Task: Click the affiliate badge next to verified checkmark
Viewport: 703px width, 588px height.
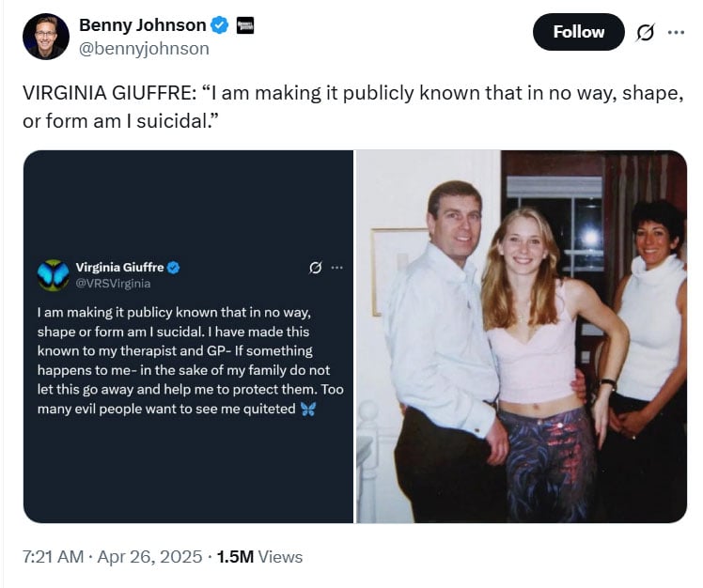Action: coord(243,25)
